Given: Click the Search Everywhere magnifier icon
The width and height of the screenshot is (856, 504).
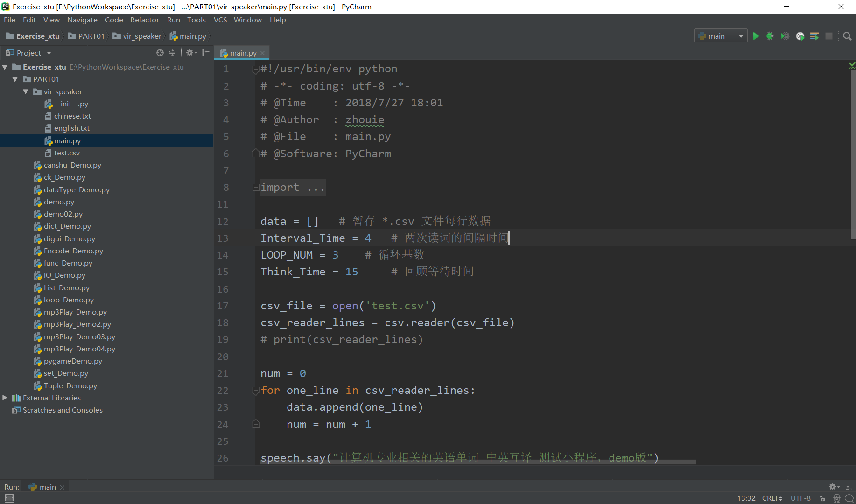Looking at the screenshot, I should tap(847, 36).
